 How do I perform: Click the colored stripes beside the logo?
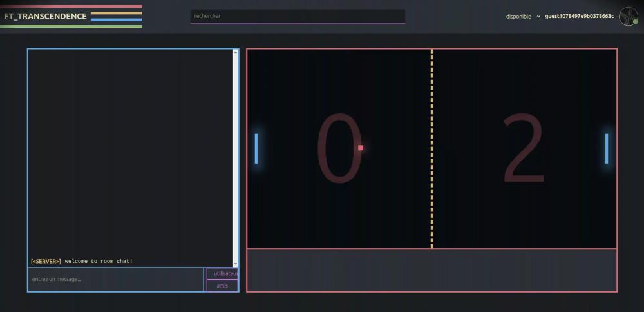(116, 16)
